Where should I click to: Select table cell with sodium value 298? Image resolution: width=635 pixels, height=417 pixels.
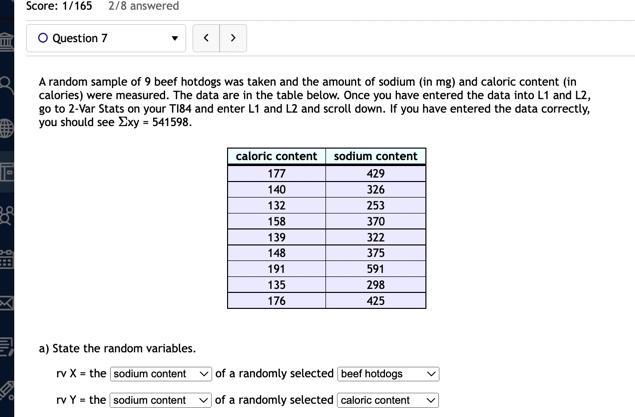tap(375, 285)
